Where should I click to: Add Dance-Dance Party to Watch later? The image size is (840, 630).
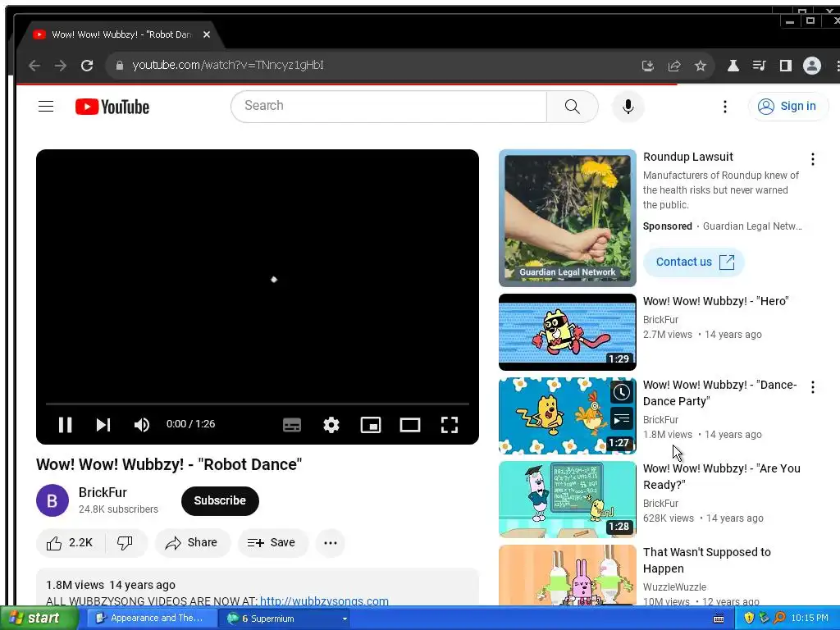coord(622,393)
